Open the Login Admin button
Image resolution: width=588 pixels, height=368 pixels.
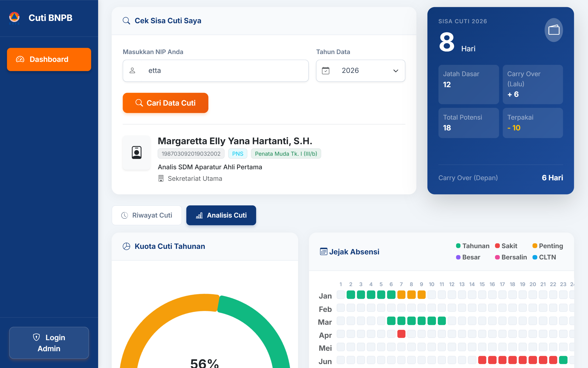[49, 343]
